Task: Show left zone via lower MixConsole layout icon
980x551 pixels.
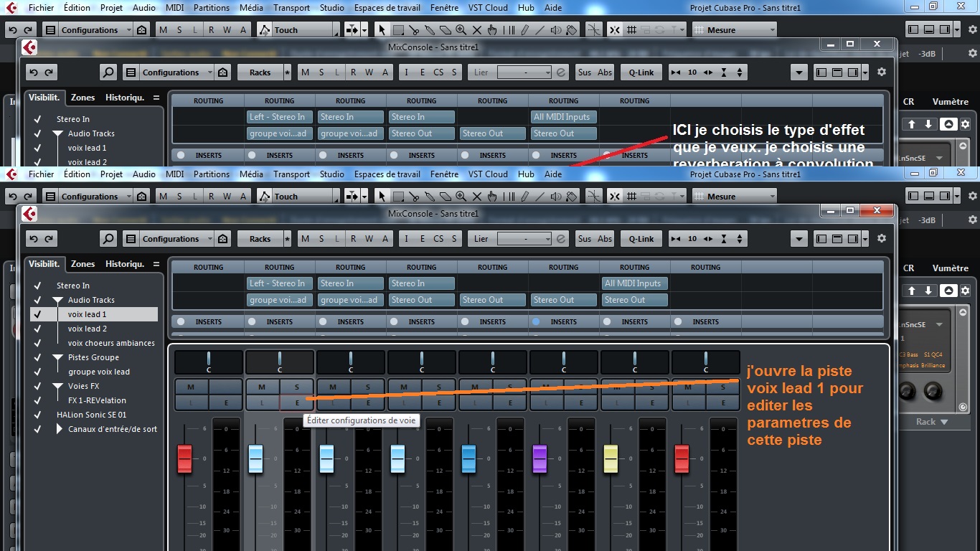Action: 821,239
